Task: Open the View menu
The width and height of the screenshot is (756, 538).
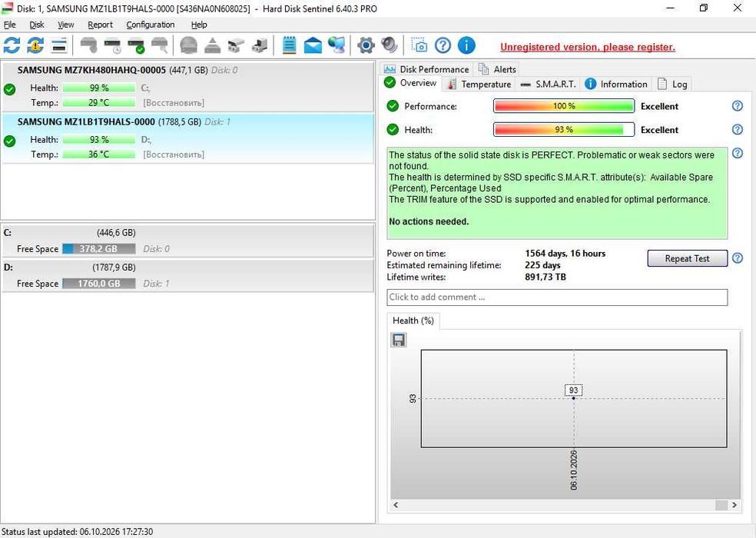Action: point(66,25)
